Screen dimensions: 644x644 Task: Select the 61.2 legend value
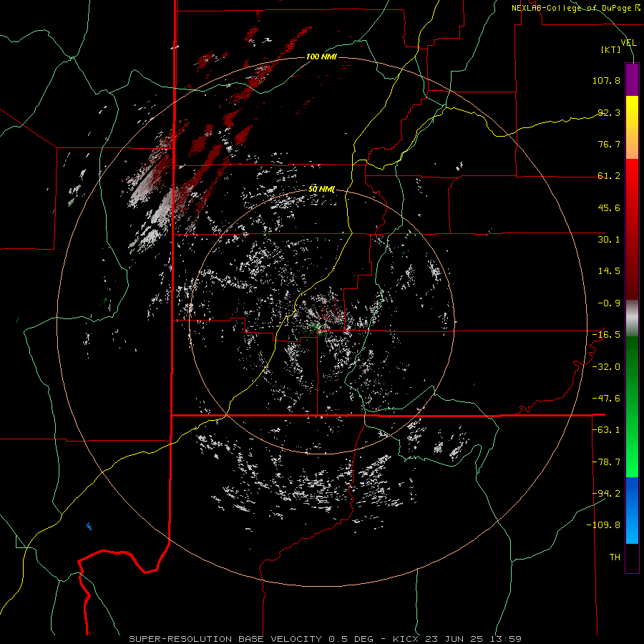point(609,176)
